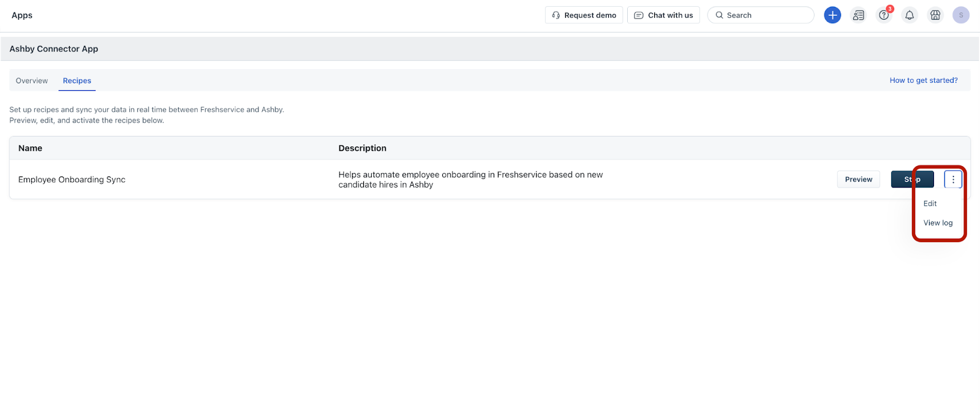Click the Ashby Connector App heading
The height and width of the screenshot is (420, 980).
pos(54,49)
